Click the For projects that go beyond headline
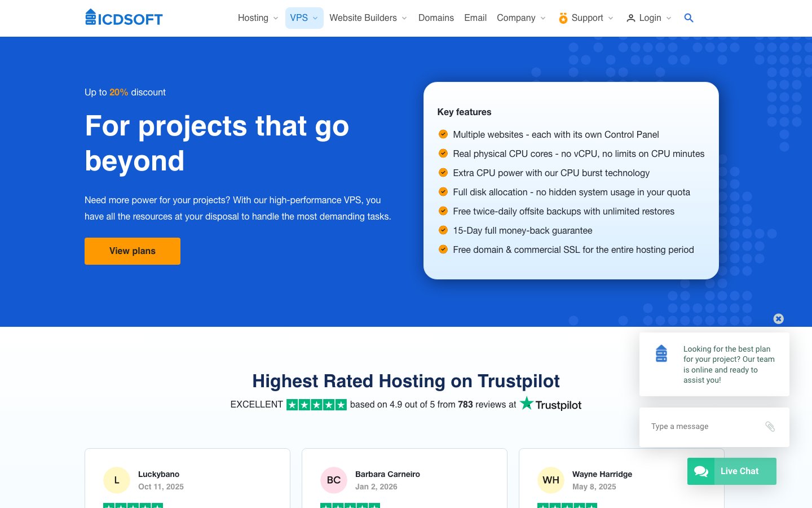The width and height of the screenshot is (812, 508). point(217,143)
